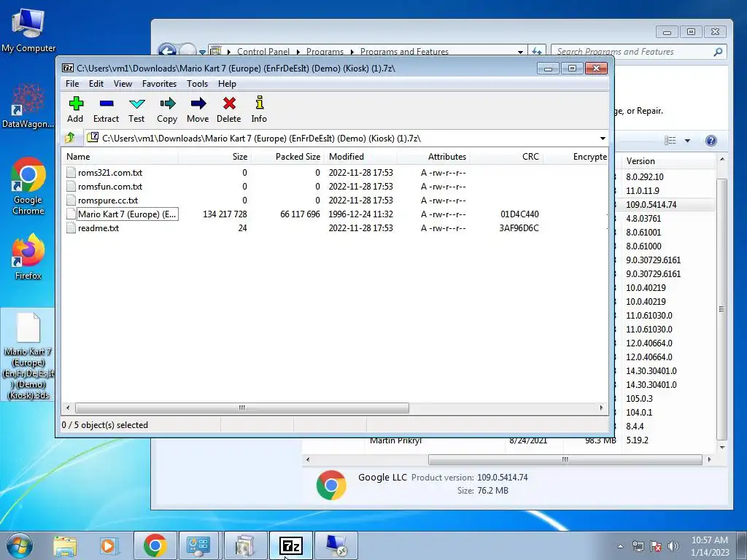Open the Windows Start menu

19,545
